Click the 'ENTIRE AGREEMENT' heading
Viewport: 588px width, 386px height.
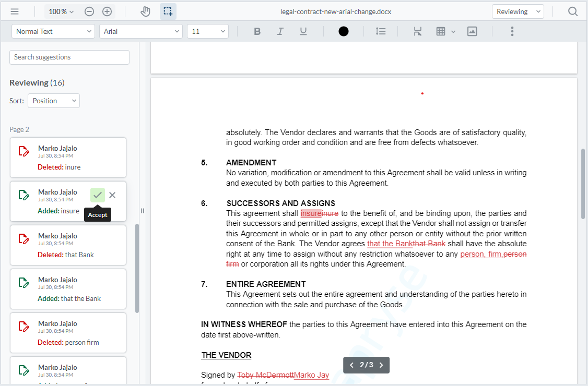tap(266, 284)
